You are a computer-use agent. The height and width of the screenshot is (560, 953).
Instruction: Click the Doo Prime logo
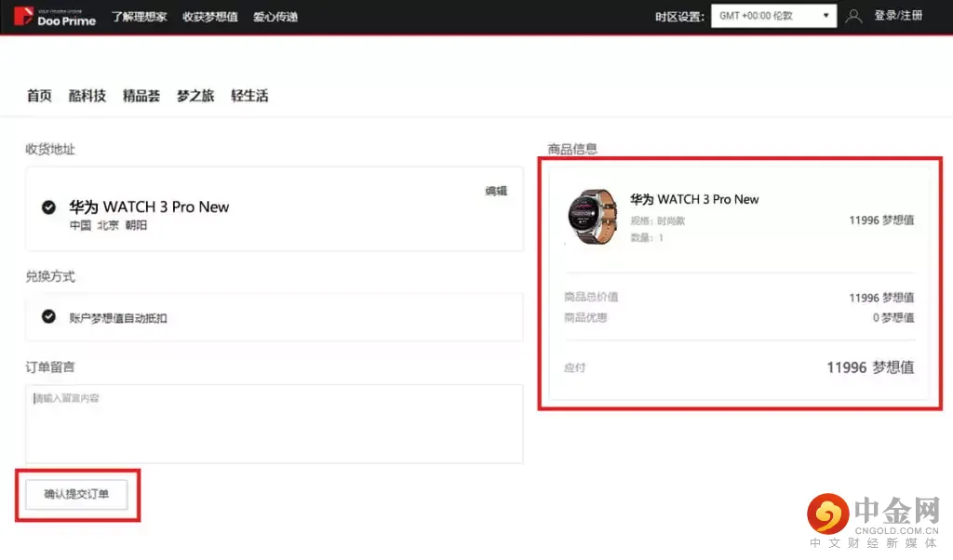[x=55, y=17]
